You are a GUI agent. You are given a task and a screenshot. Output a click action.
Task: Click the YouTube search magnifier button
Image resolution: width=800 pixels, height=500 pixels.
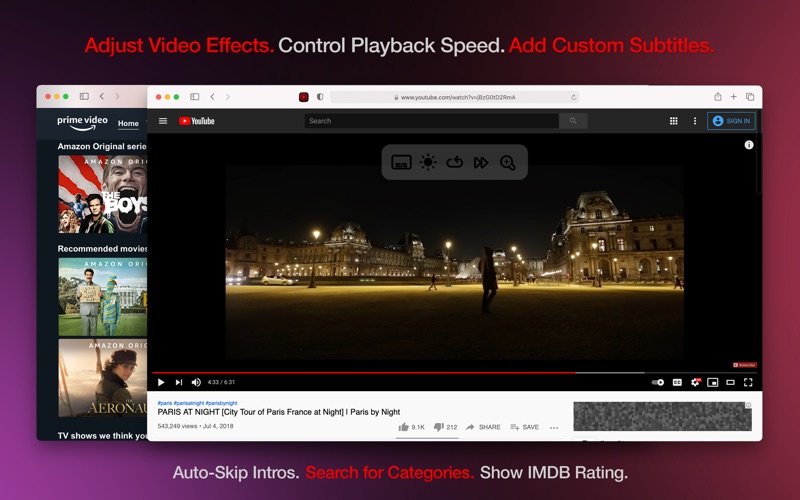tap(573, 121)
